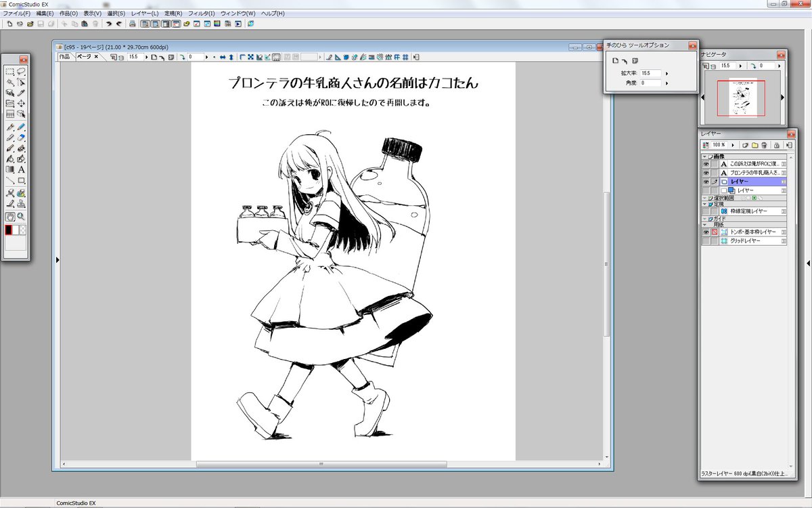The width and height of the screenshot is (812, 508).
Task: Select the lasso selection tool
Action: coord(21,71)
